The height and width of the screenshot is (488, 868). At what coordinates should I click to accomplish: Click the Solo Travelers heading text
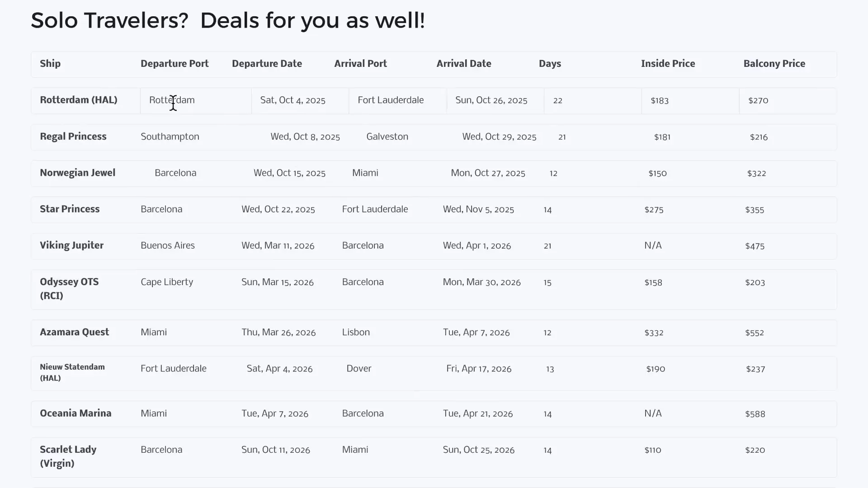pos(228,21)
